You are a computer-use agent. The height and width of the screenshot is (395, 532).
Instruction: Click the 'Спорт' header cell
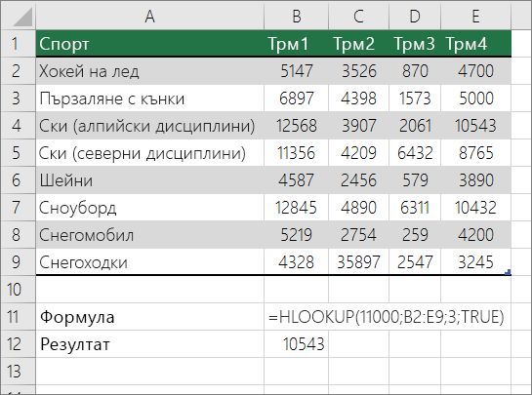(149, 43)
